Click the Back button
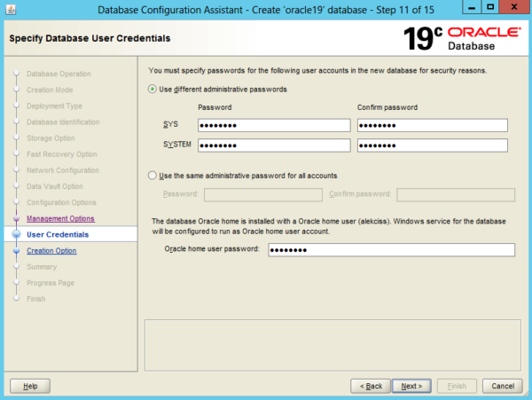 click(x=371, y=386)
